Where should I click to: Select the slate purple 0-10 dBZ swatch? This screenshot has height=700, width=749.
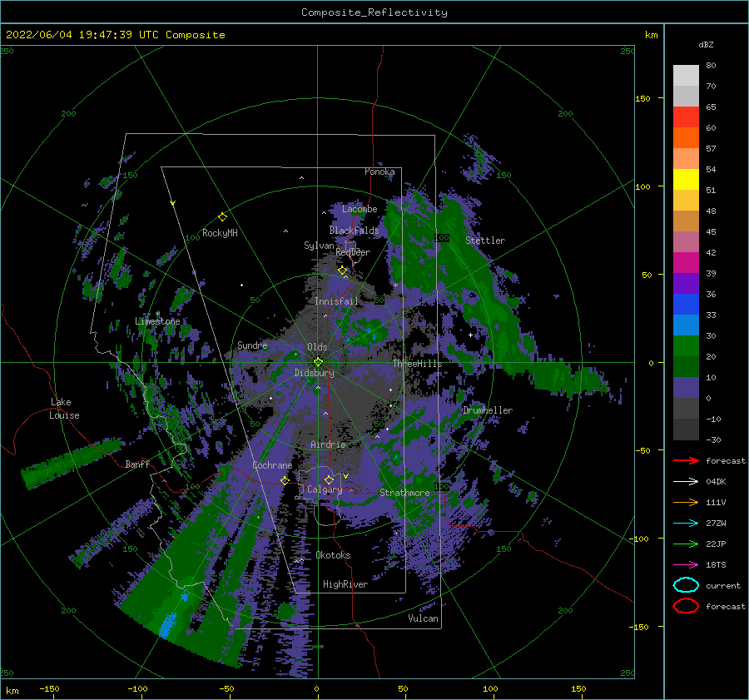click(x=686, y=388)
